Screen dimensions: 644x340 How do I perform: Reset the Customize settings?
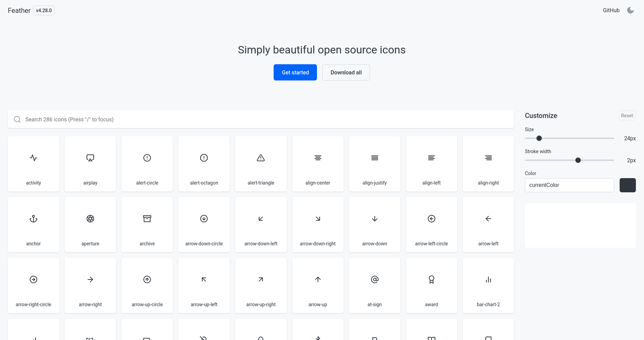[x=627, y=115]
